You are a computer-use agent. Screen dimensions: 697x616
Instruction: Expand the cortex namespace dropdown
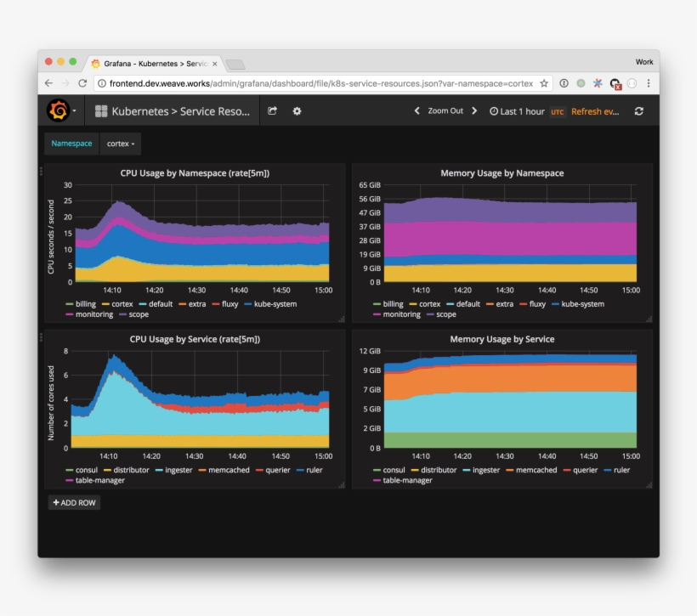121,144
